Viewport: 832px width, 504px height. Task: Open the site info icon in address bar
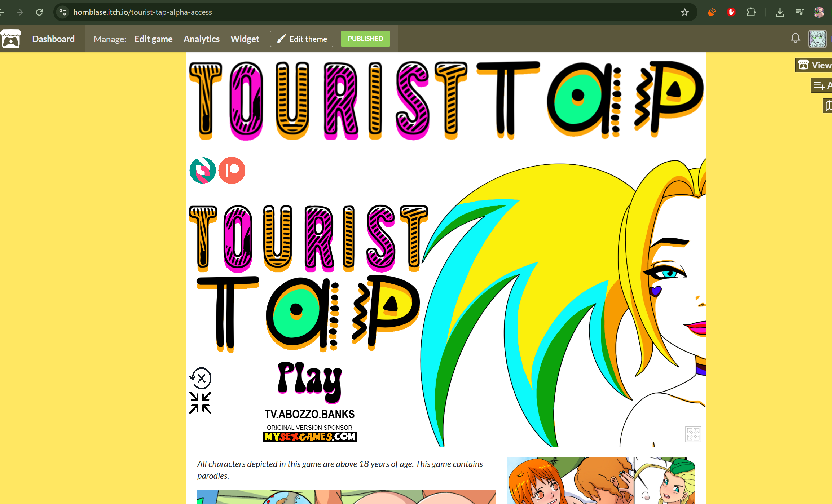pyautogui.click(x=63, y=12)
